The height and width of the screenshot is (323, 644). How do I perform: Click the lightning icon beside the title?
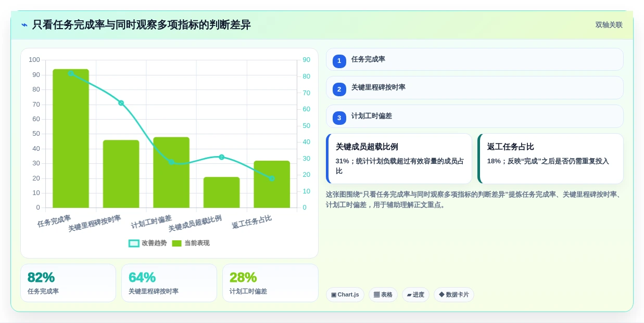pyautogui.click(x=24, y=25)
